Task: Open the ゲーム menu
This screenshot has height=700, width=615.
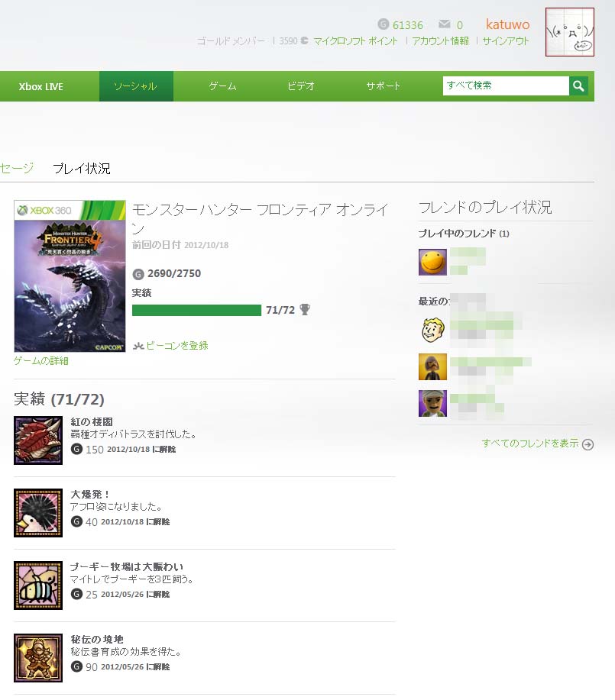Action: (222, 86)
